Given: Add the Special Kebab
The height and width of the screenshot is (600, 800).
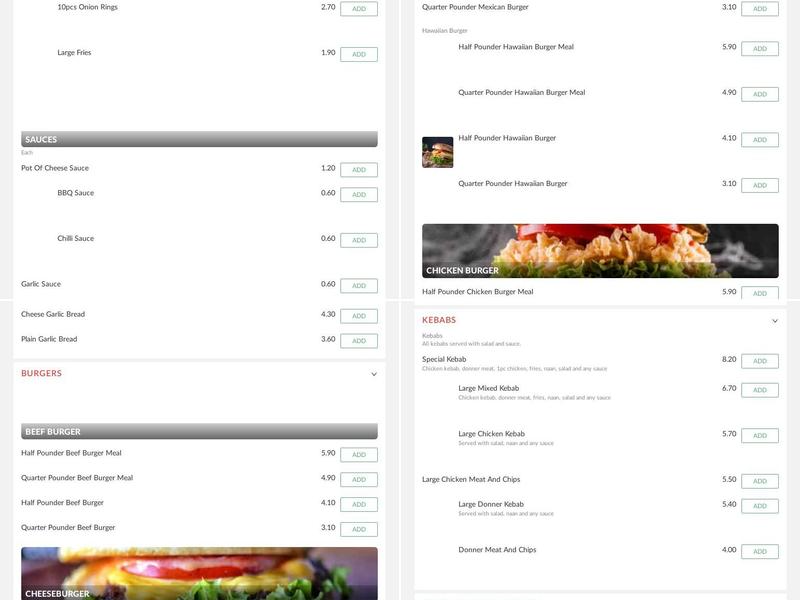Looking at the screenshot, I should (760, 360).
